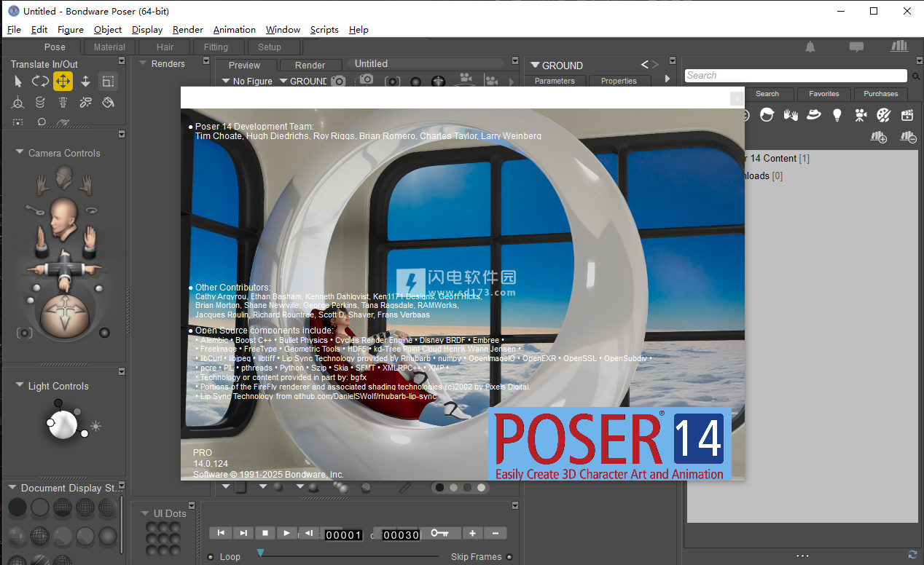The width and height of the screenshot is (924, 565).
Task: Open the Cameras category in Library
Action: [861, 115]
